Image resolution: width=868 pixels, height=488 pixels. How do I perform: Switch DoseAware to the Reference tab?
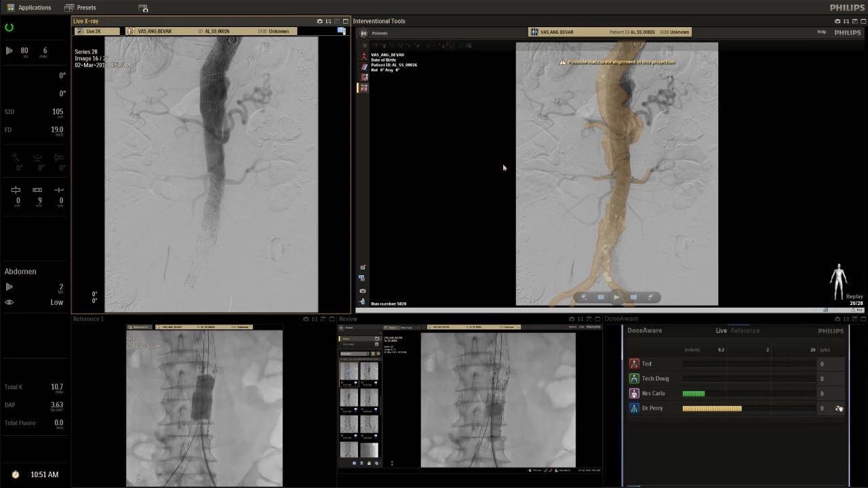pos(745,331)
